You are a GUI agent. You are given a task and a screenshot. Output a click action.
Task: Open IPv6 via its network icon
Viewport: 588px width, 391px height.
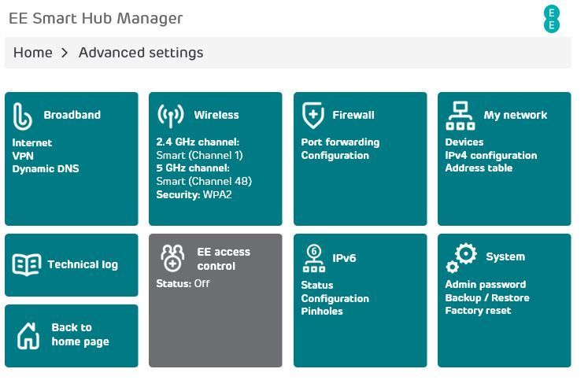point(314,258)
